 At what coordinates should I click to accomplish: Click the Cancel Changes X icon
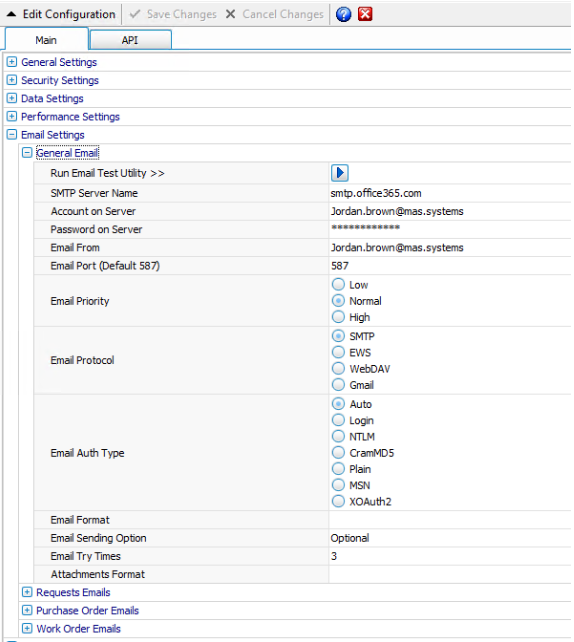point(231,14)
